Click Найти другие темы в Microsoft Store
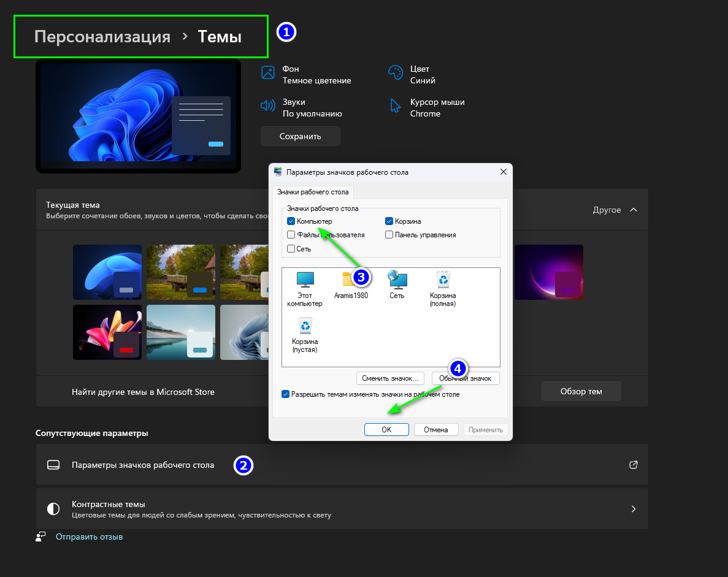This screenshot has width=728, height=577. (x=143, y=392)
